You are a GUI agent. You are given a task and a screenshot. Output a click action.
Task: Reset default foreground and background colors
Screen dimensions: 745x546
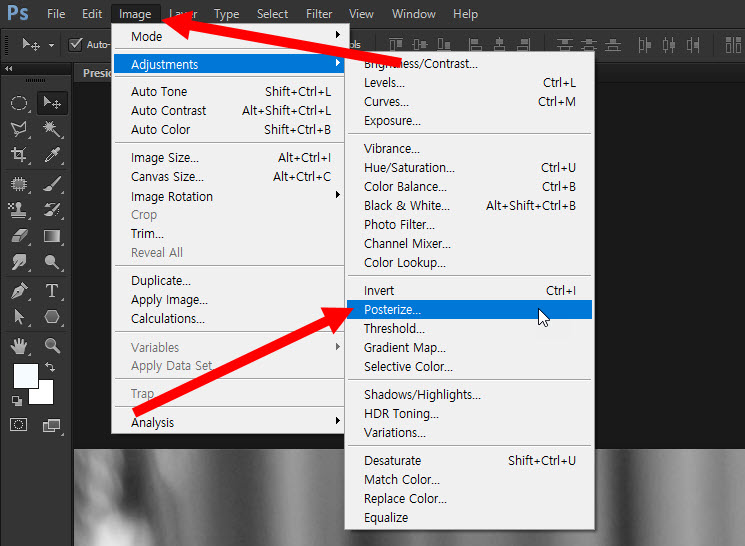click(x=17, y=401)
